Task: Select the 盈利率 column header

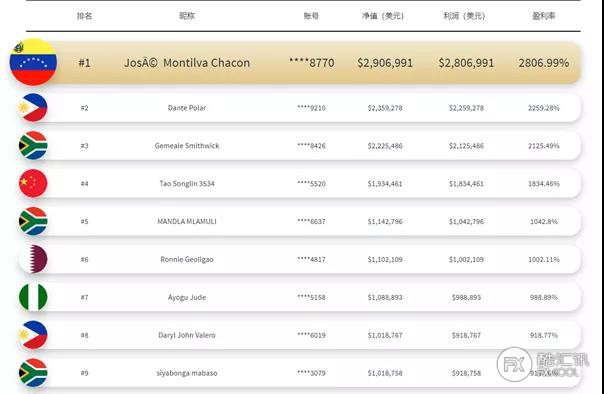Action: 544,16
